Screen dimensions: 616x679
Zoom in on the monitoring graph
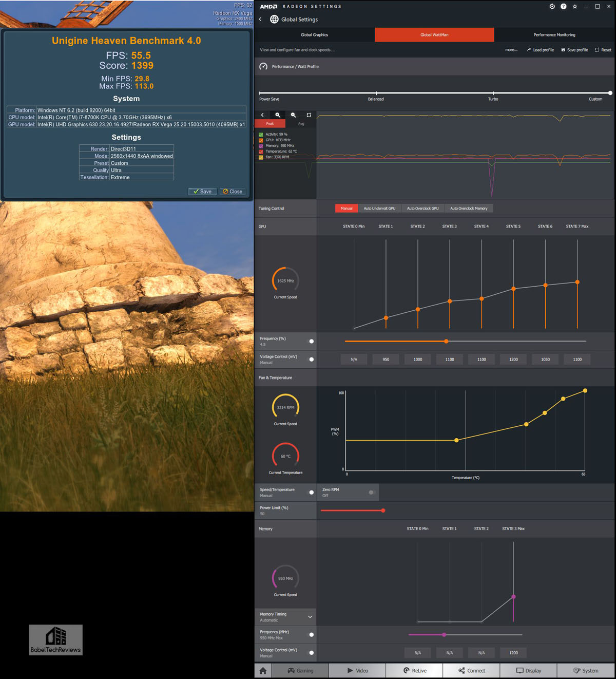(x=278, y=115)
